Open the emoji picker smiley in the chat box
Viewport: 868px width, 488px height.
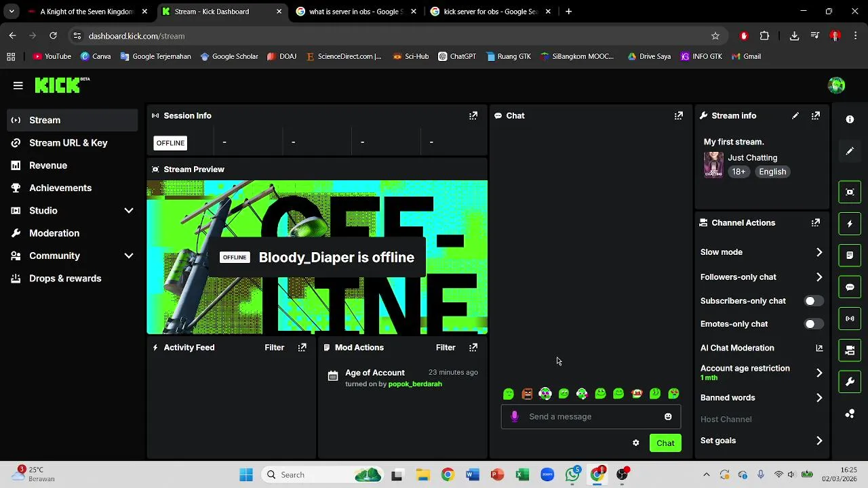pos(668,417)
